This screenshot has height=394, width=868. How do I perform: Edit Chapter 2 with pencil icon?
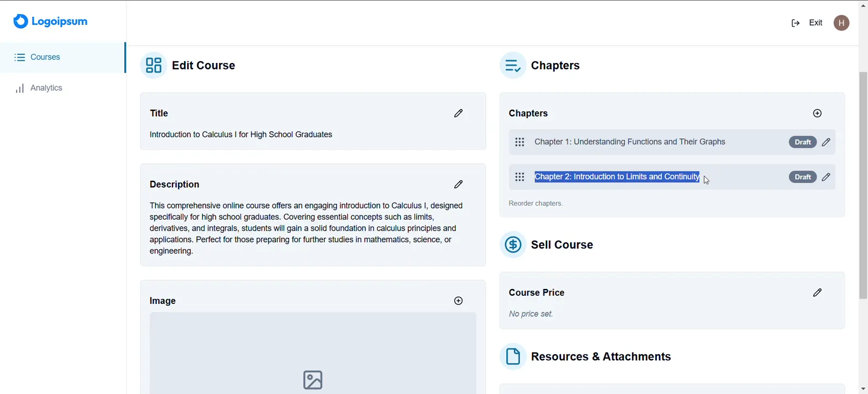click(826, 177)
